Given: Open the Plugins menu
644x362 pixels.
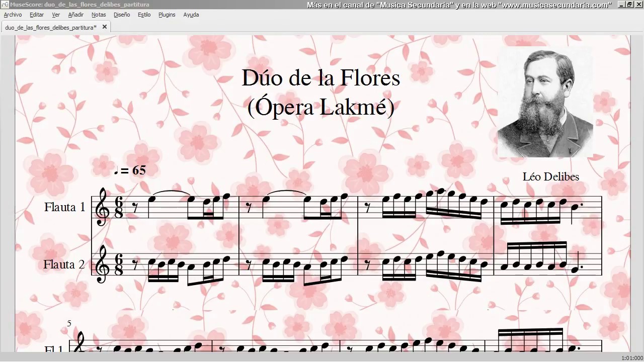Looking at the screenshot, I should [167, 15].
